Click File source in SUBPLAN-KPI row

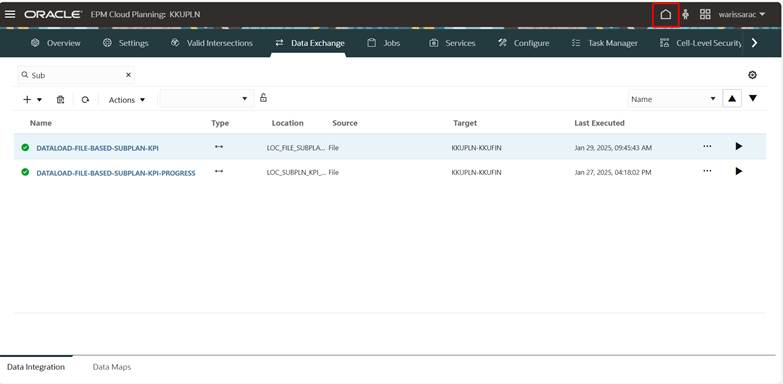(x=334, y=148)
